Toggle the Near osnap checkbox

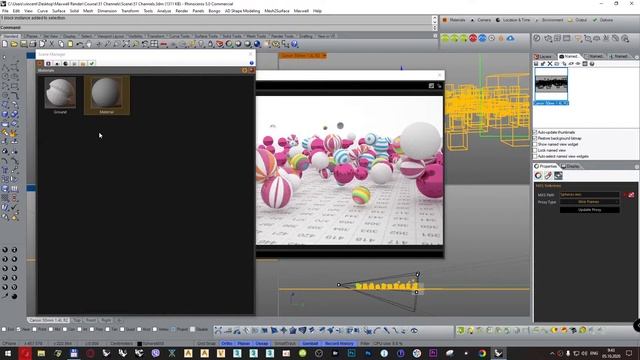click(19, 329)
